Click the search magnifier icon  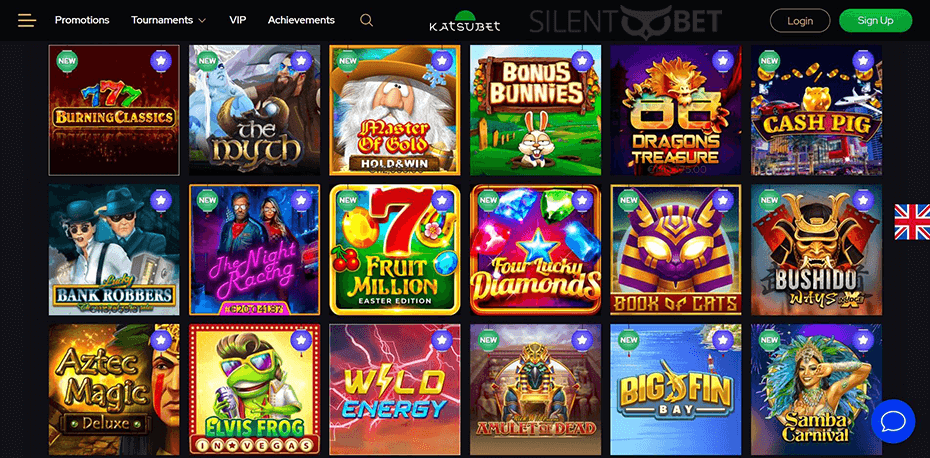367,20
